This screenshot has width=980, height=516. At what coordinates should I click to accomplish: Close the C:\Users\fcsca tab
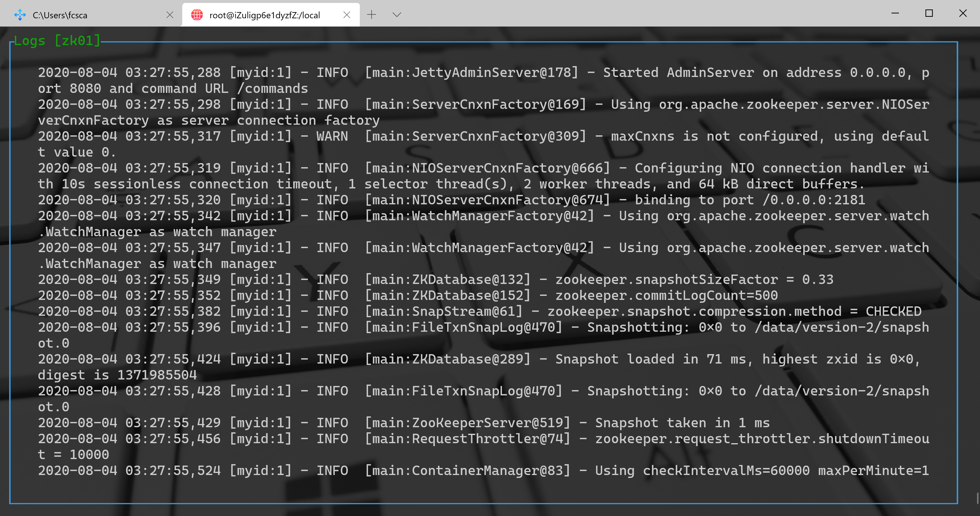coord(170,15)
